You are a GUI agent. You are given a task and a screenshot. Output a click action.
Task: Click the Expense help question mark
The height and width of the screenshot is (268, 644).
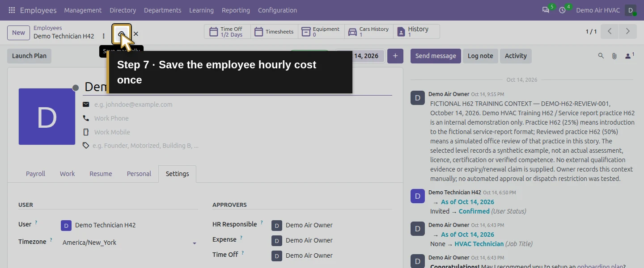[x=241, y=238]
